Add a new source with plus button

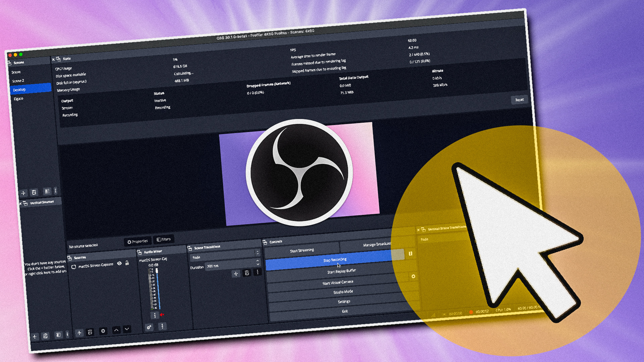click(79, 333)
